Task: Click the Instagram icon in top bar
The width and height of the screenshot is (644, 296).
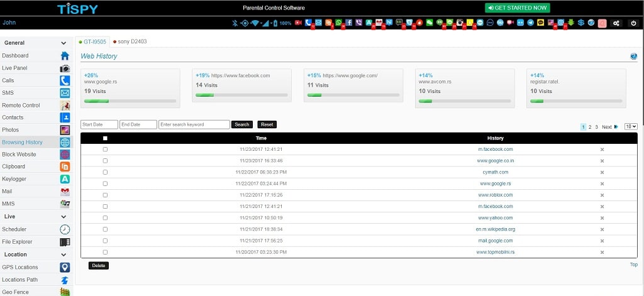Action: point(460,23)
